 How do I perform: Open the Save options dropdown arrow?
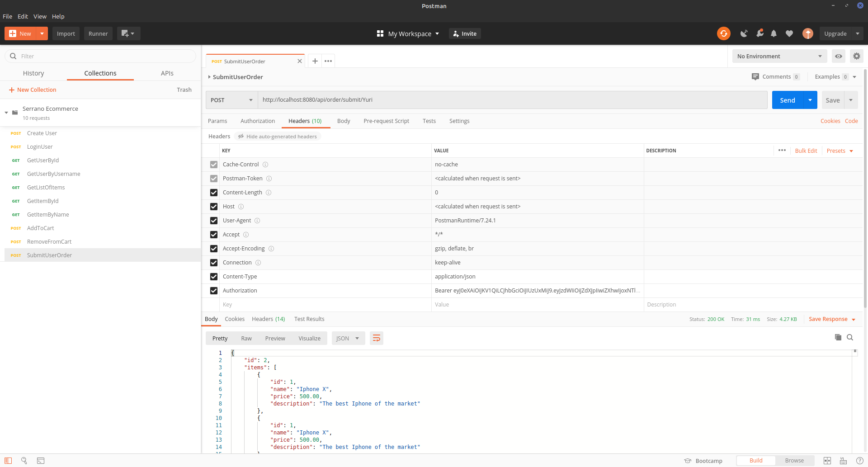coord(851,100)
